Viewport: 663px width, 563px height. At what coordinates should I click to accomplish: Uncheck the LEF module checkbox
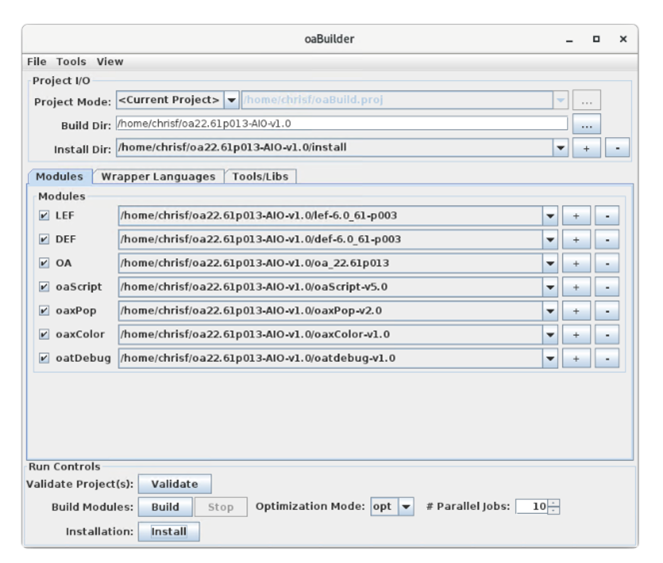pos(43,215)
